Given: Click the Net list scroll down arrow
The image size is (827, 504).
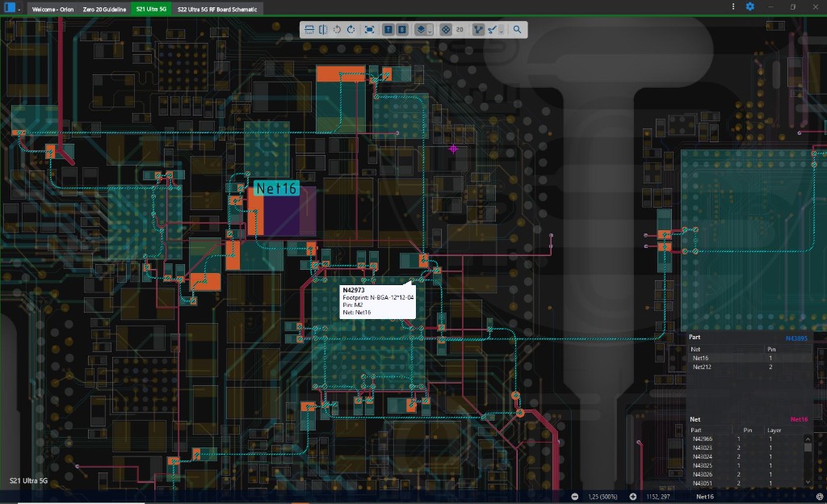Looking at the screenshot, I should (808, 482).
